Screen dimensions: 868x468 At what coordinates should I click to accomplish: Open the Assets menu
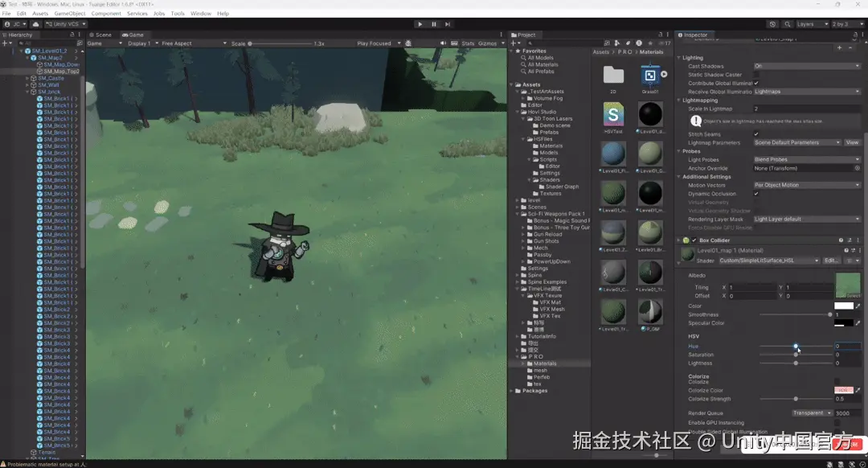click(x=40, y=14)
